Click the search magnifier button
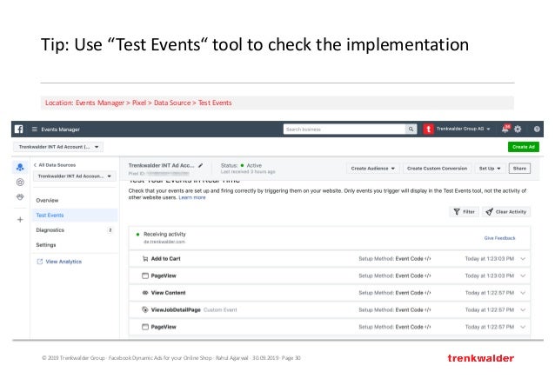Viewport: 555px width, 392px height. (411, 130)
